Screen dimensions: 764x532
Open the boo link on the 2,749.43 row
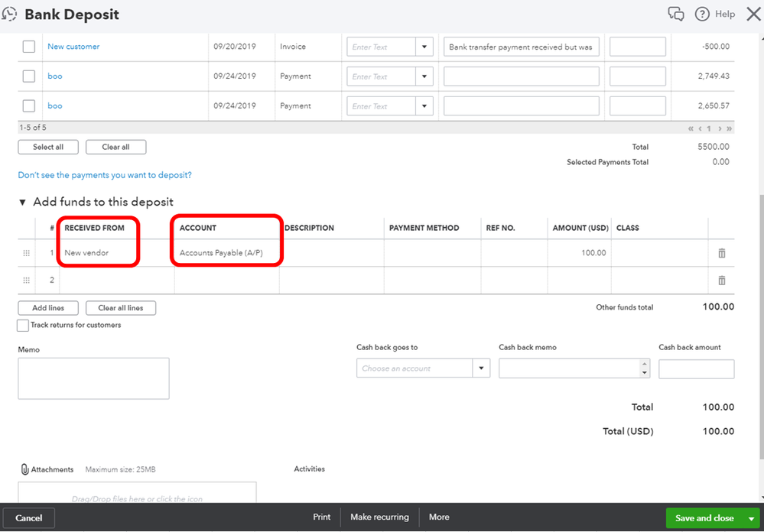(55, 76)
